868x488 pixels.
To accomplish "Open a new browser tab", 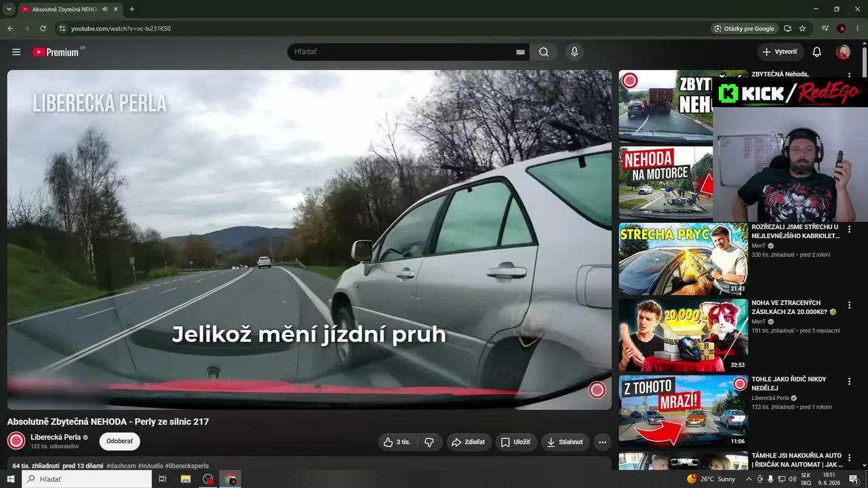I will [132, 9].
